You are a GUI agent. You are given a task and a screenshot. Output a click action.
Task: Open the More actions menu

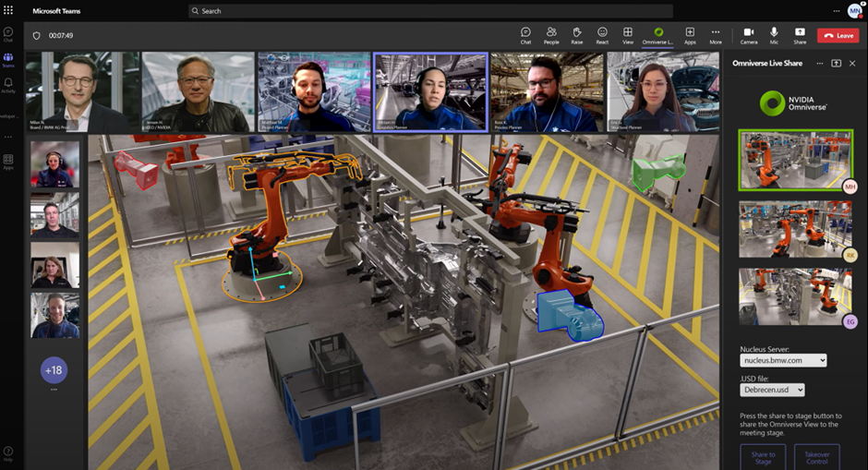coord(716,35)
